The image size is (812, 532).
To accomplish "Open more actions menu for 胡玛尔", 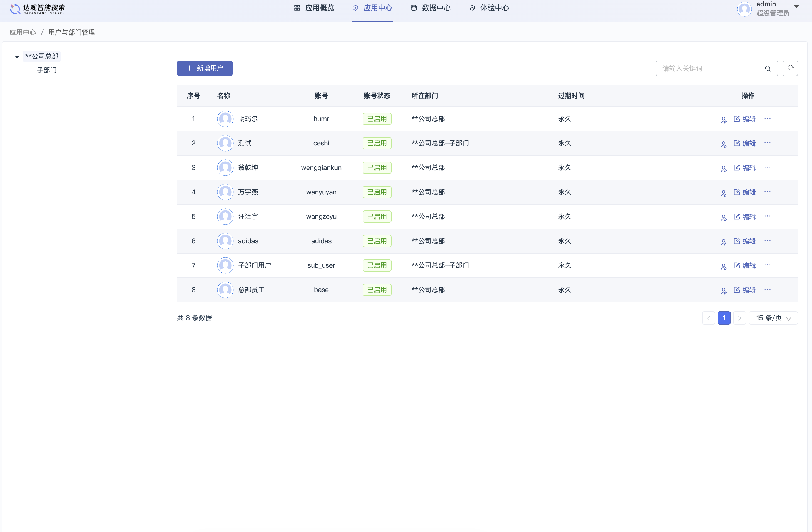I will (767, 118).
